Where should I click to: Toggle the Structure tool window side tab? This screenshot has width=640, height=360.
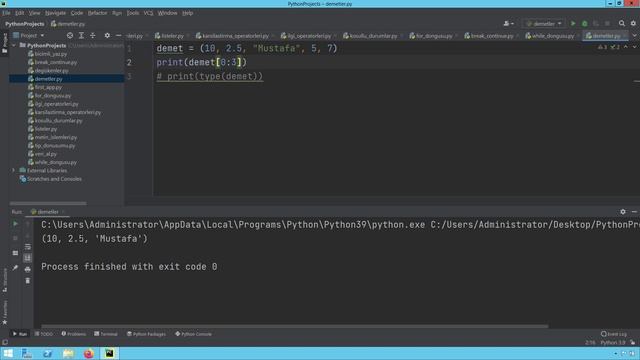(4, 280)
